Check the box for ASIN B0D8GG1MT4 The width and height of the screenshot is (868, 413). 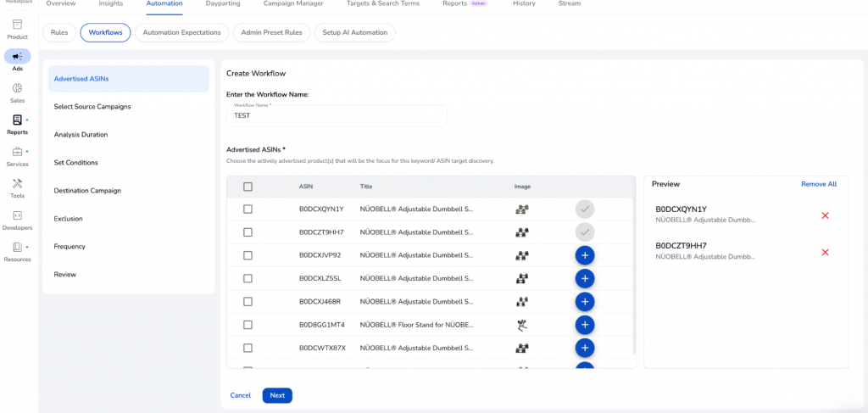pyautogui.click(x=248, y=325)
